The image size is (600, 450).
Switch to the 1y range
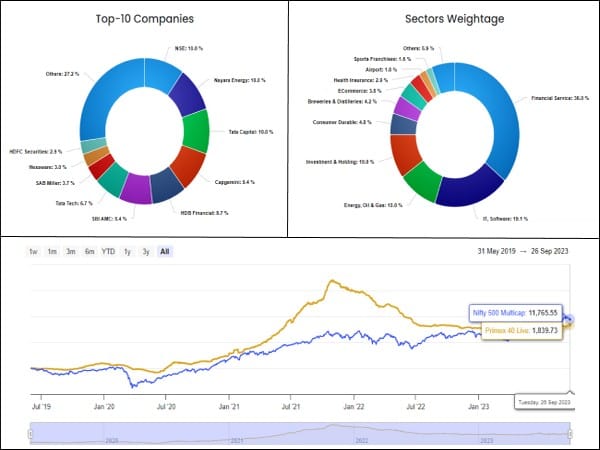click(127, 251)
